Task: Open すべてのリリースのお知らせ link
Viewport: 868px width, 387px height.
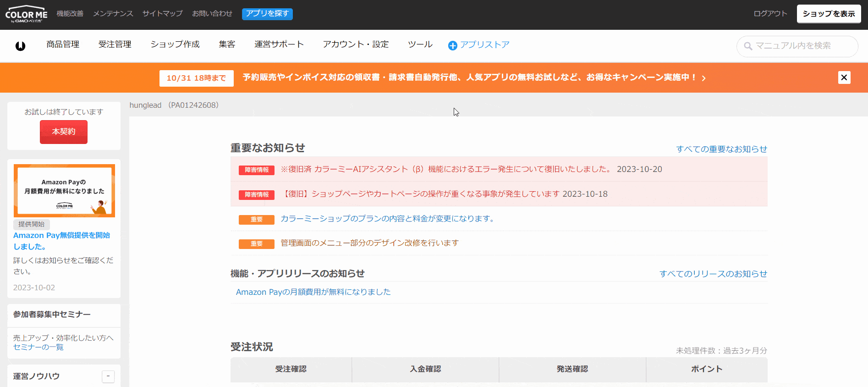Action: pyautogui.click(x=713, y=274)
